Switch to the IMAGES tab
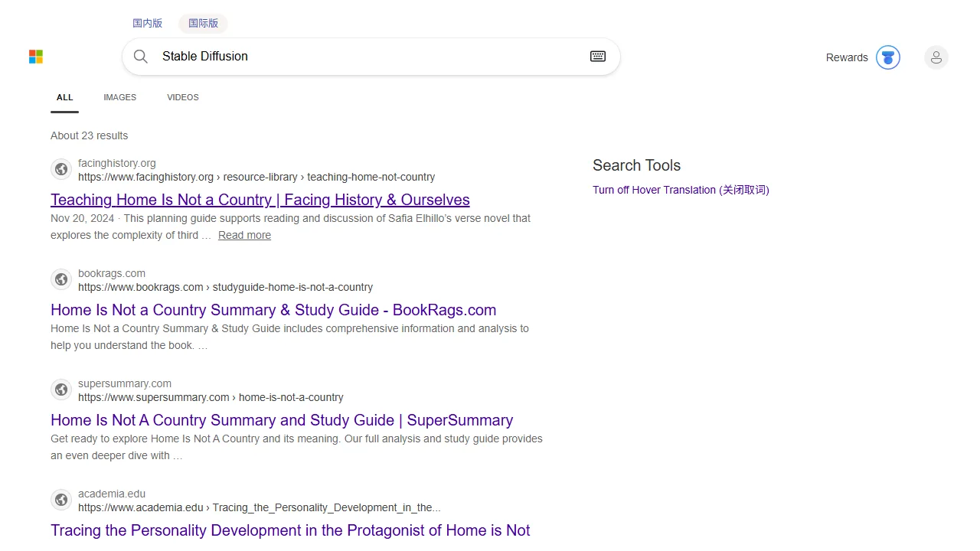This screenshot has width=980, height=551. coord(120,97)
